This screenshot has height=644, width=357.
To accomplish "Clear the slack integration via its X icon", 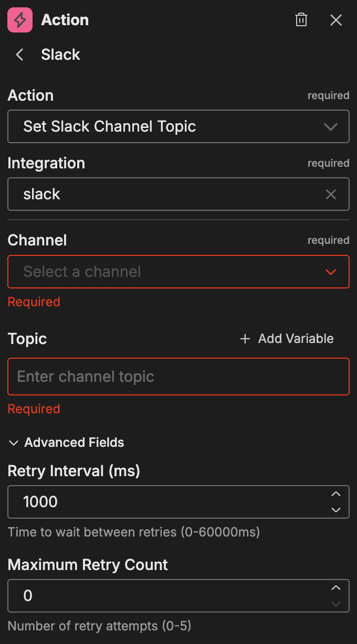I will tap(331, 194).
